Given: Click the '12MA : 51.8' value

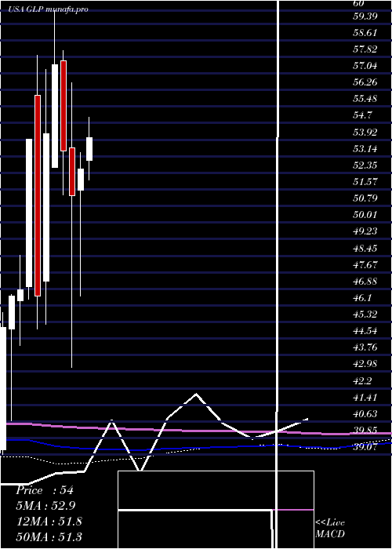Looking at the screenshot, I should click(x=49, y=521).
